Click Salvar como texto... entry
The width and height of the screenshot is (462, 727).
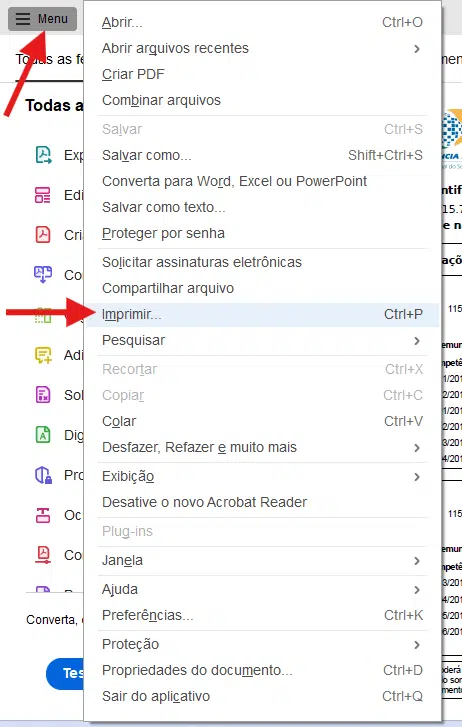point(262,207)
